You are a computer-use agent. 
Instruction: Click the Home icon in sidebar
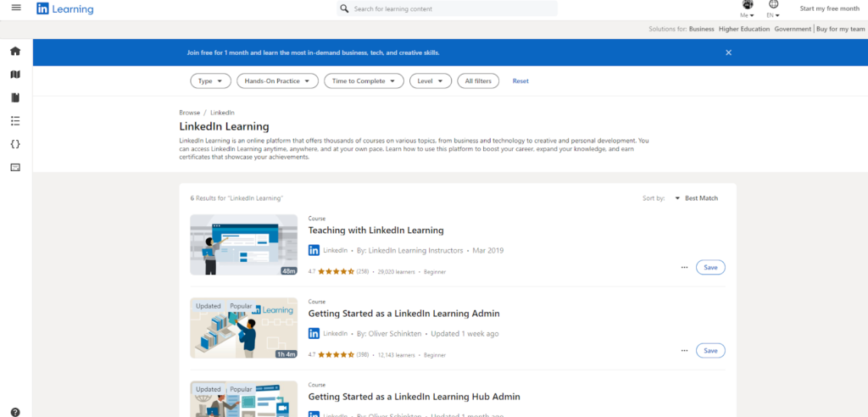pos(15,51)
